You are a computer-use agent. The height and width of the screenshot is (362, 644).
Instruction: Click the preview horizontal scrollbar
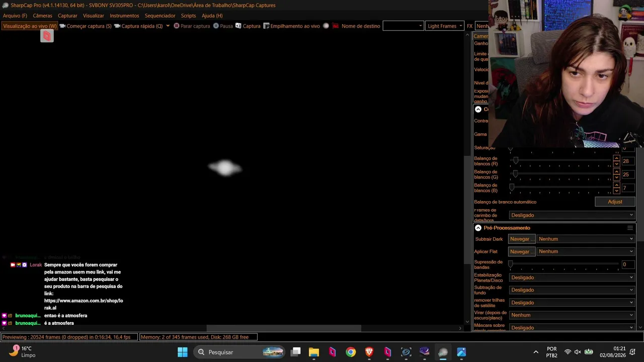[x=284, y=328]
